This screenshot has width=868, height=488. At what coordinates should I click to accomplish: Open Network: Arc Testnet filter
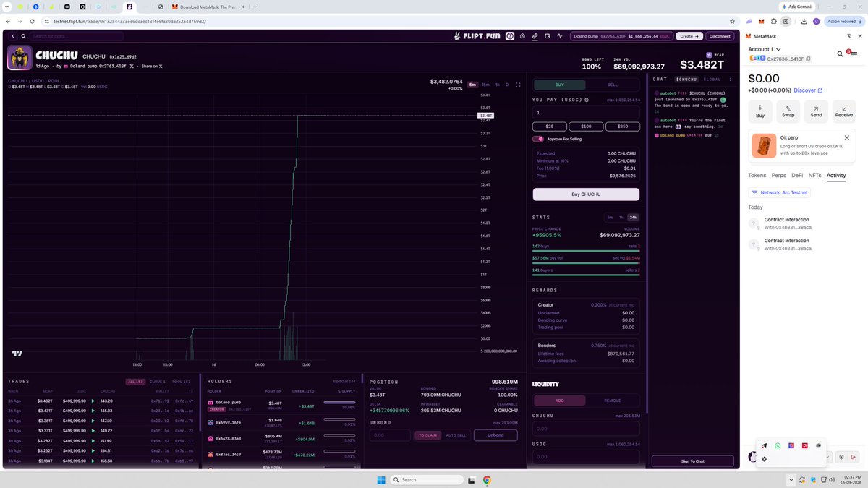point(779,192)
